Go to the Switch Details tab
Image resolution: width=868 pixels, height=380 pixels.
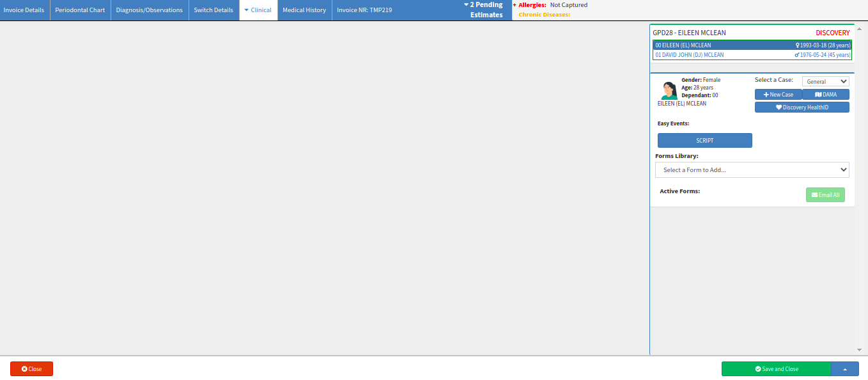click(213, 10)
